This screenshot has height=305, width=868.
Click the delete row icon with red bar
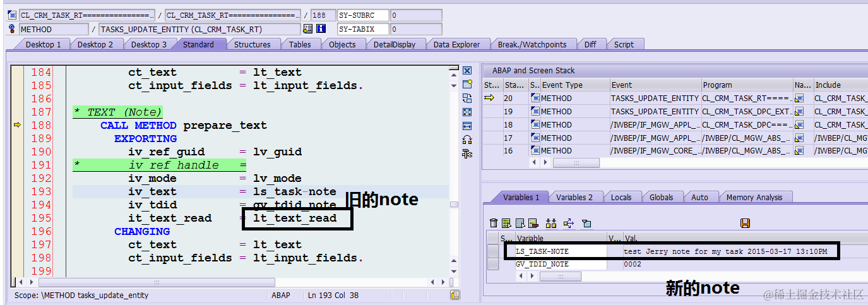point(533,223)
